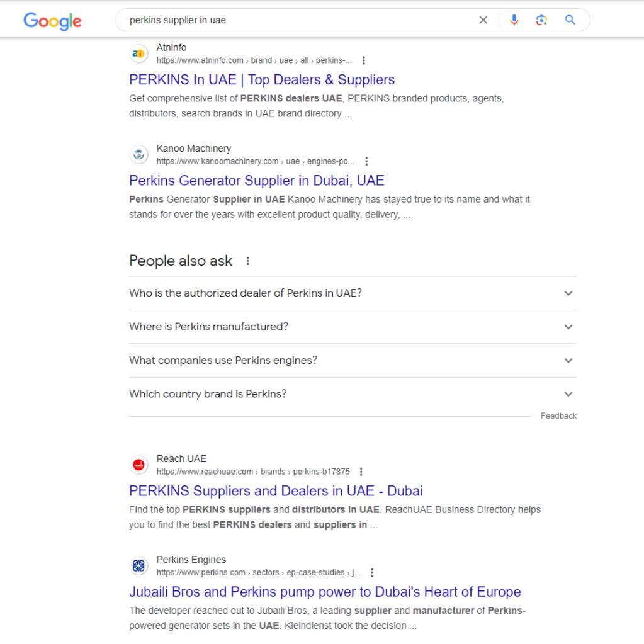644x644 pixels.
Task: Click the blue magnifier search button
Action: coord(570,20)
